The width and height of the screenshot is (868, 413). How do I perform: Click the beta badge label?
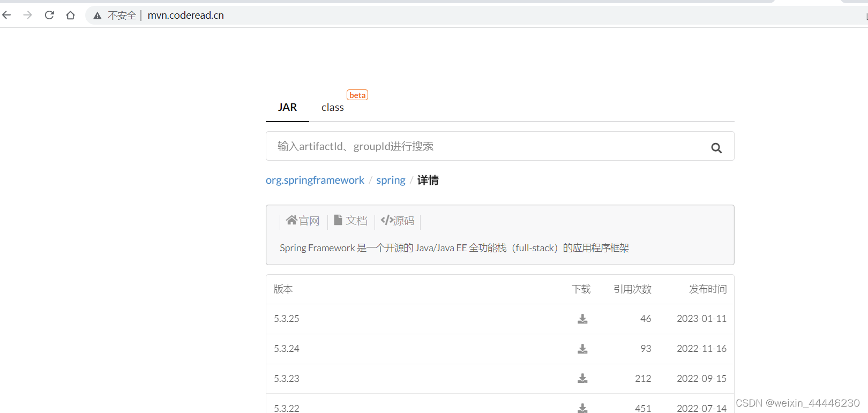[x=357, y=95]
